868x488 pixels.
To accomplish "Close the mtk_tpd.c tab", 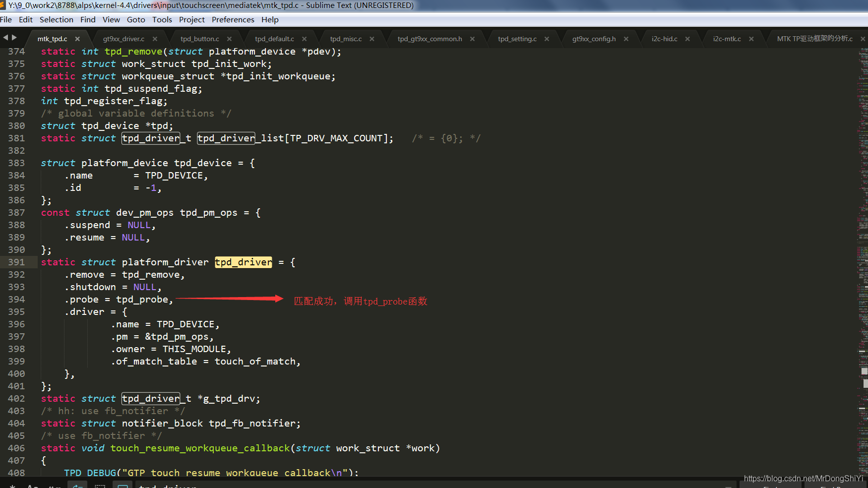I will point(77,39).
